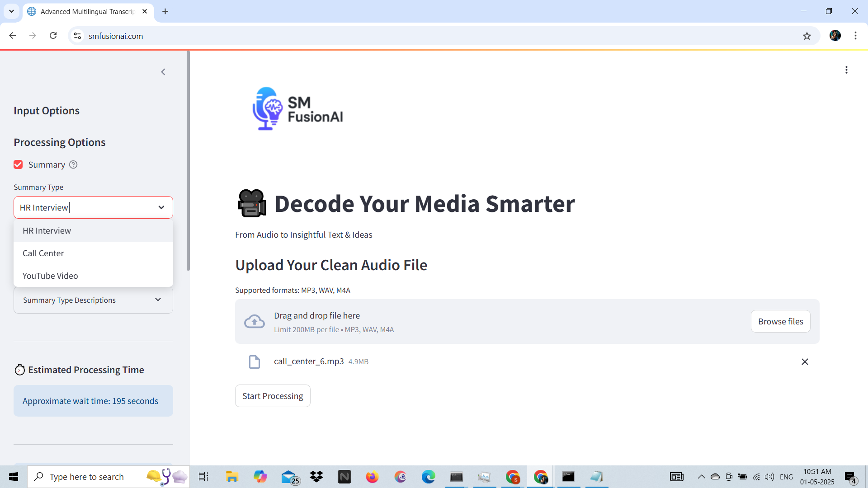The image size is (868, 488).
Task: Click the Browse files button
Action: coord(780,322)
